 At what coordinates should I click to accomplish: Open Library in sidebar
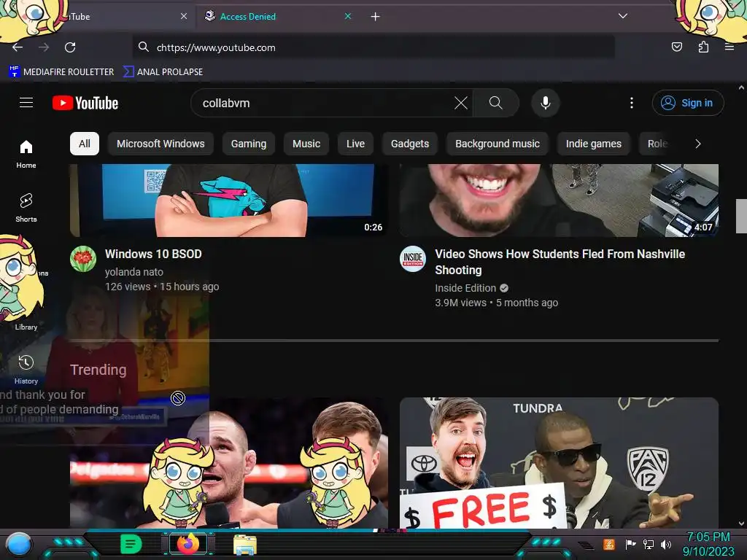pos(26,327)
